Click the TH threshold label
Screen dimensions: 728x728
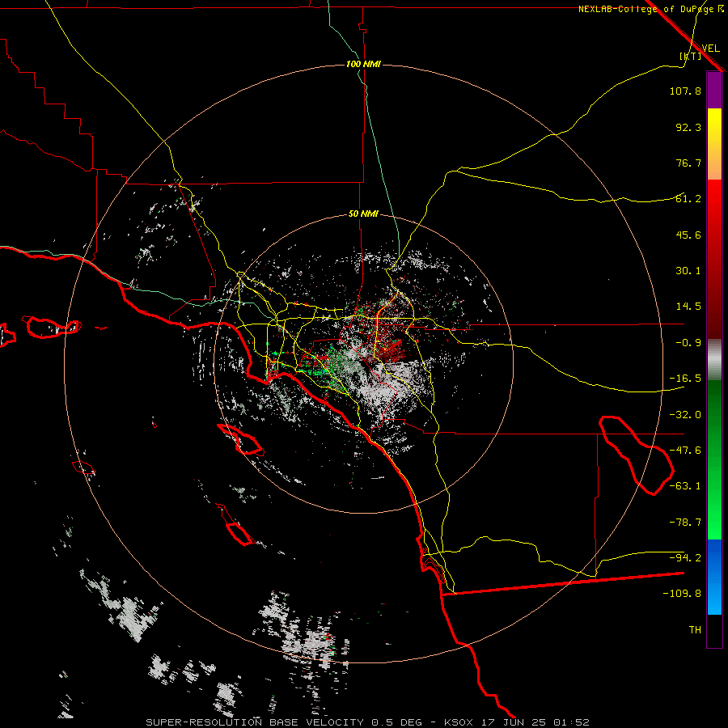695,630
